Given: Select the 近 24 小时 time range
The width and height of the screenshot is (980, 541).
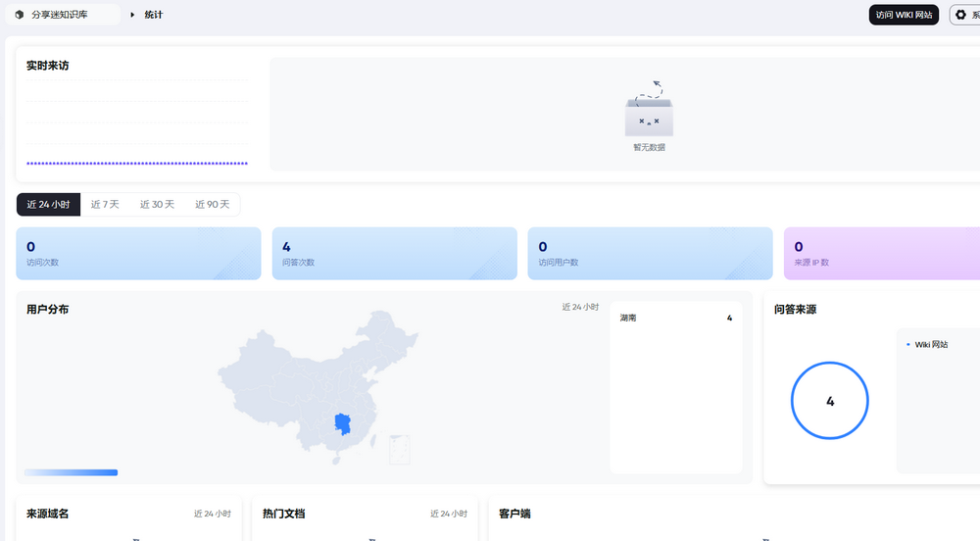Looking at the screenshot, I should tap(48, 204).
